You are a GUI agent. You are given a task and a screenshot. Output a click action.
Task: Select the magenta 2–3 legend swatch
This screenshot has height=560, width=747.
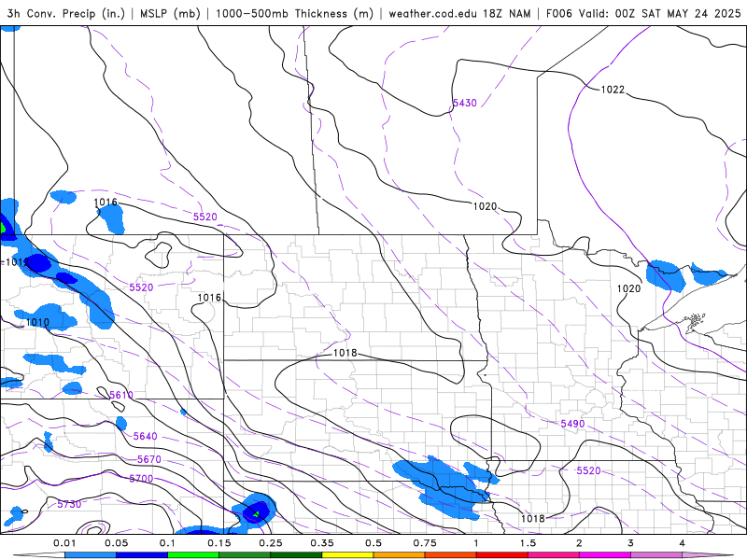click(605, 555)
